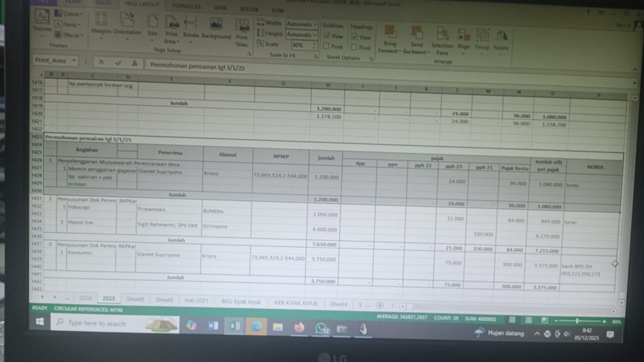The image size is (644, 362).
Task: Click the Orientation icon
Action: (127, 23)
